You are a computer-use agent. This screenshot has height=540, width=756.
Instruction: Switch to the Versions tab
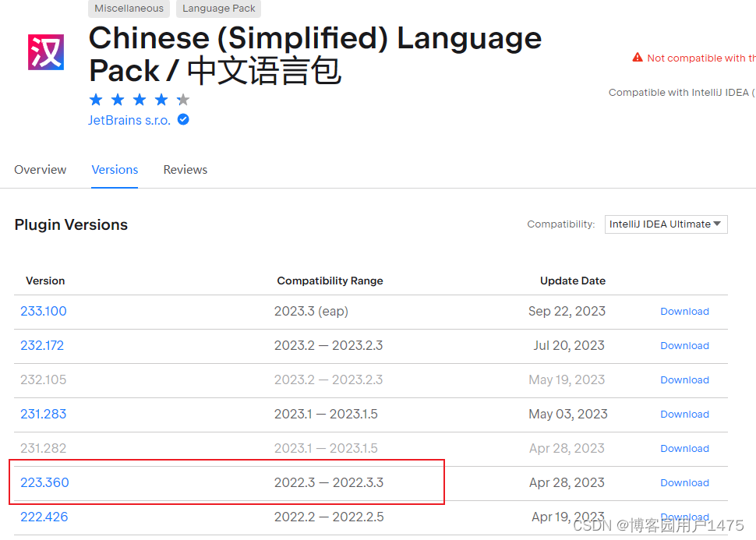coord(115,170)
